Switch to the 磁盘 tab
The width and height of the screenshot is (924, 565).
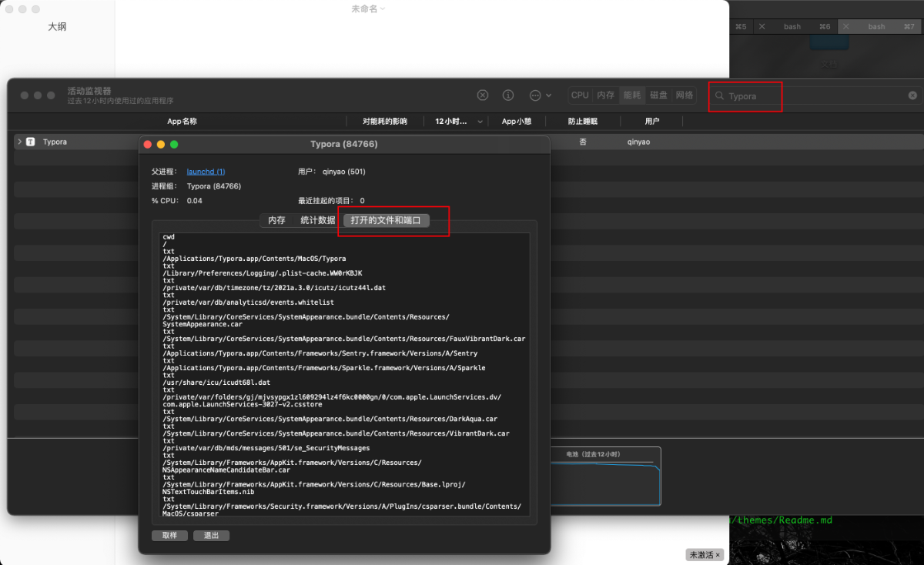658,95
